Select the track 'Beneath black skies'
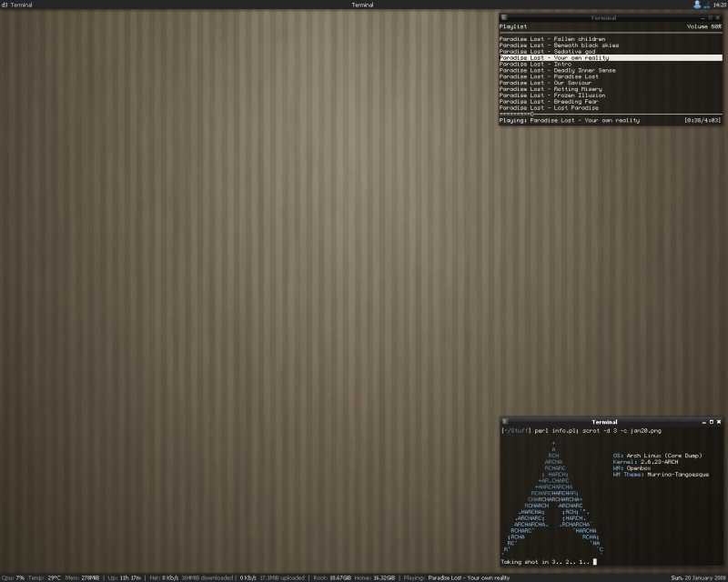Image resolution: width=728 pixels, height=582 pixels. (559, 45)
